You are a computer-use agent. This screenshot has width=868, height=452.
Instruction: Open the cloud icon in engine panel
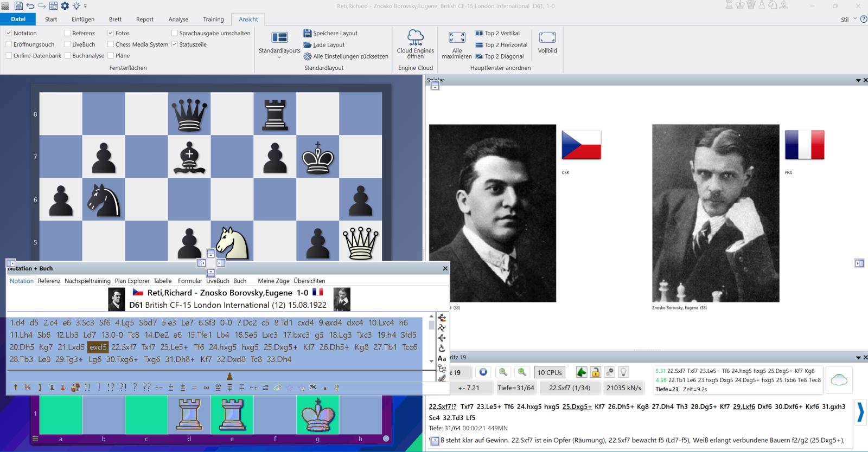point(839,379)
